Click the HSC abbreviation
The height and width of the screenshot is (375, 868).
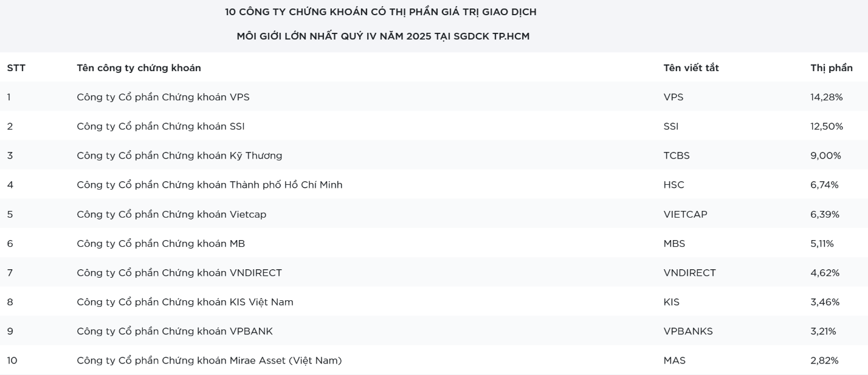click(673, 185)
